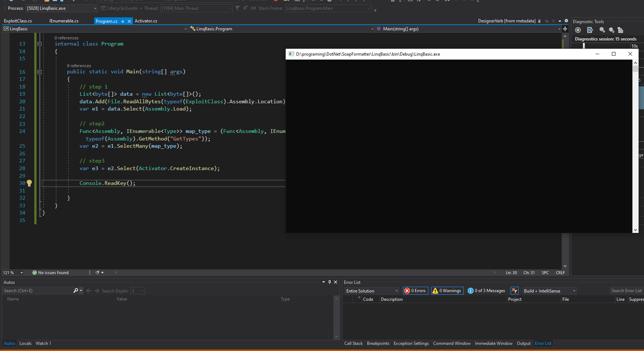Screen dimensions: 644x351
Task: Open the Call Stack tab
Action: click(353, 343)
